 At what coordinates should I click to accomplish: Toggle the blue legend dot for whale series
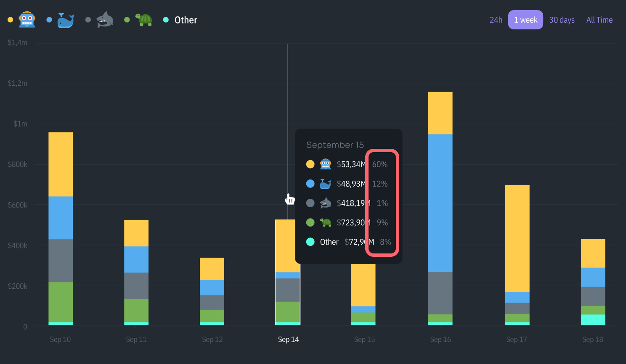click(49, 20)
